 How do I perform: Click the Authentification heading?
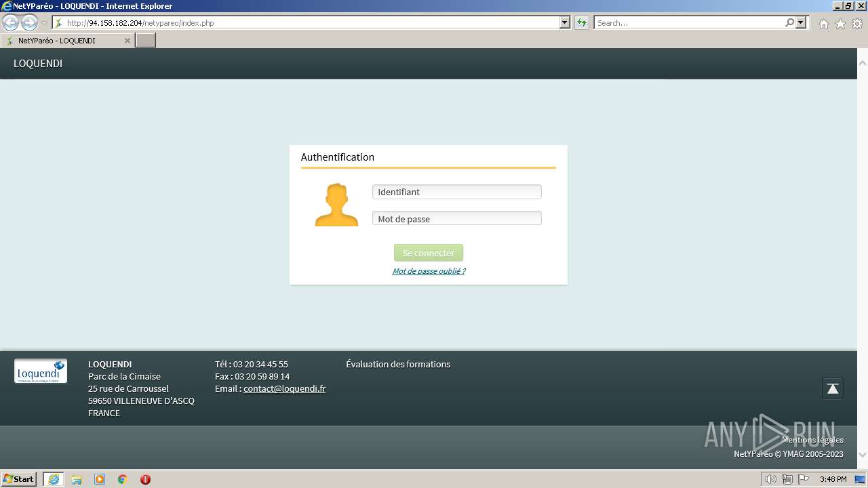(x=338, y=157)
